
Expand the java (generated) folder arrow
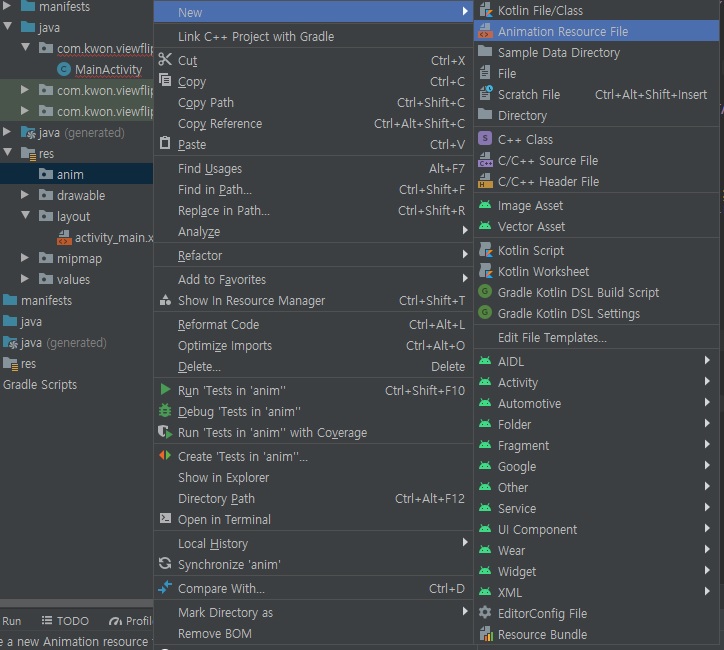(x=7, y=132)
